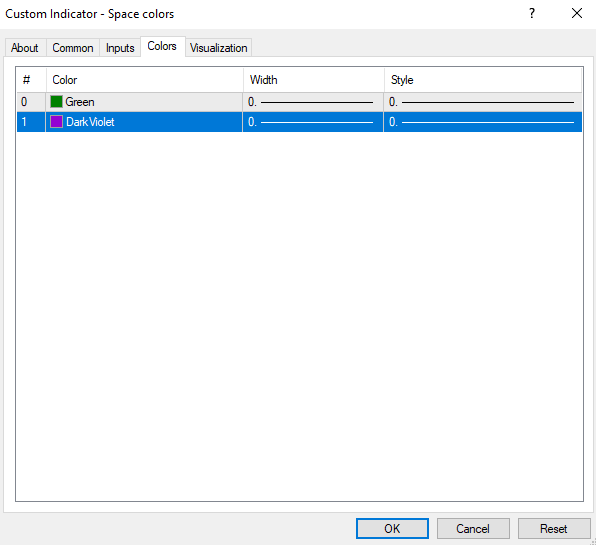Click Reset to restore defaults
Image resolution: width=596 pixels, height=545 pixels.
tap(554, 528)
